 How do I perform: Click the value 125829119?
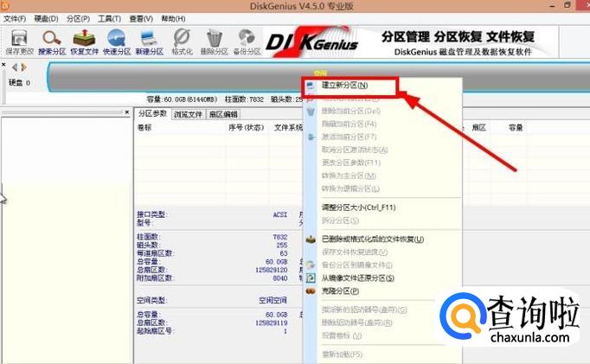[x=272, y=323]
